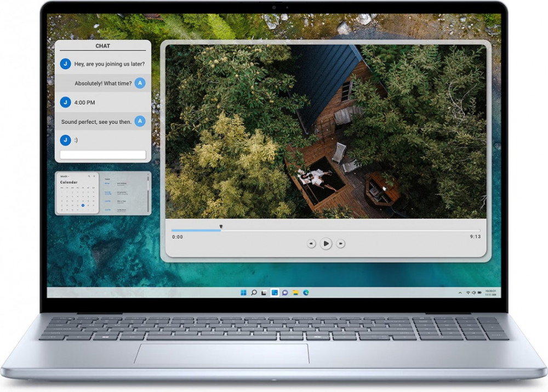Open the calendar widget settings
548x392 pixels.
click(x=94, y=175)
